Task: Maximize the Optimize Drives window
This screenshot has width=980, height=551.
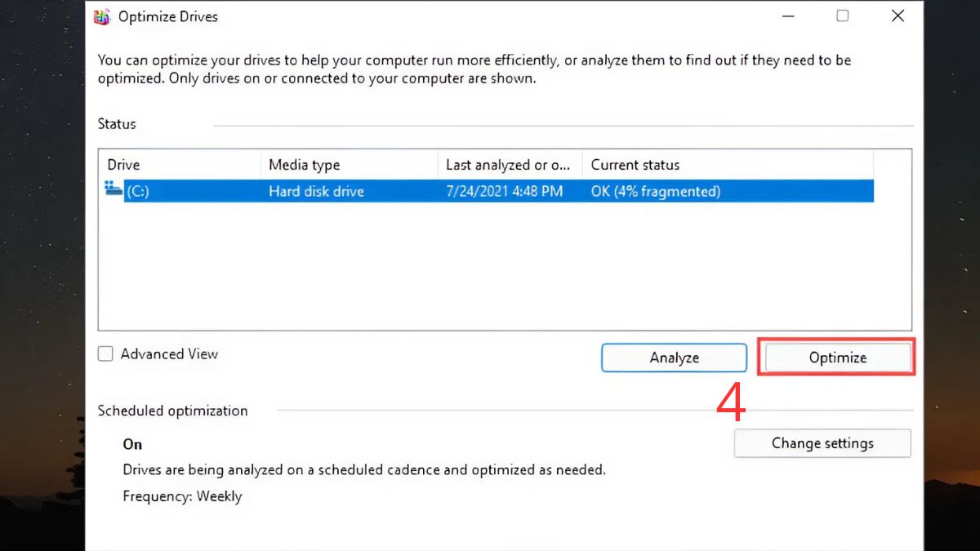Action: click(x=843, y=16)
